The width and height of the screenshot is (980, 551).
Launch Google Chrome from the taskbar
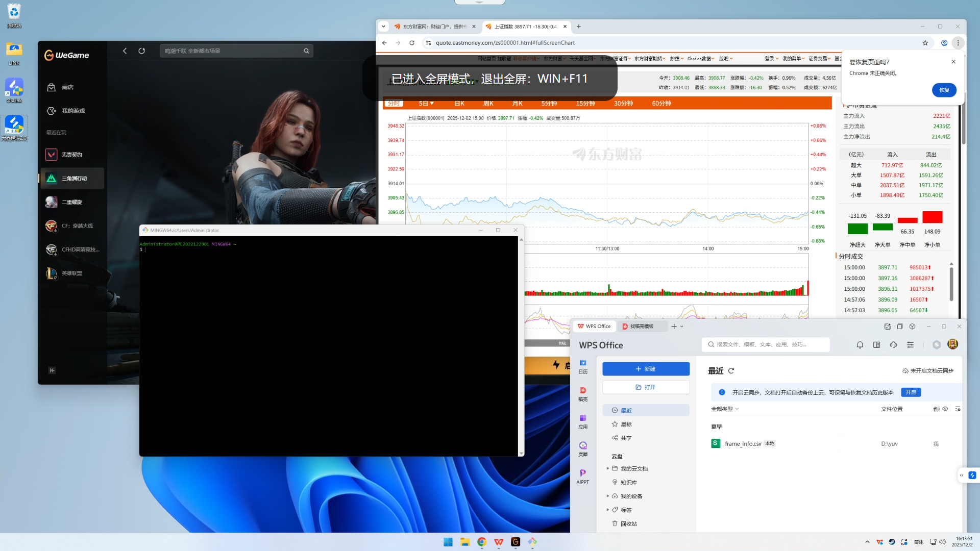click(x=481, y=542)
